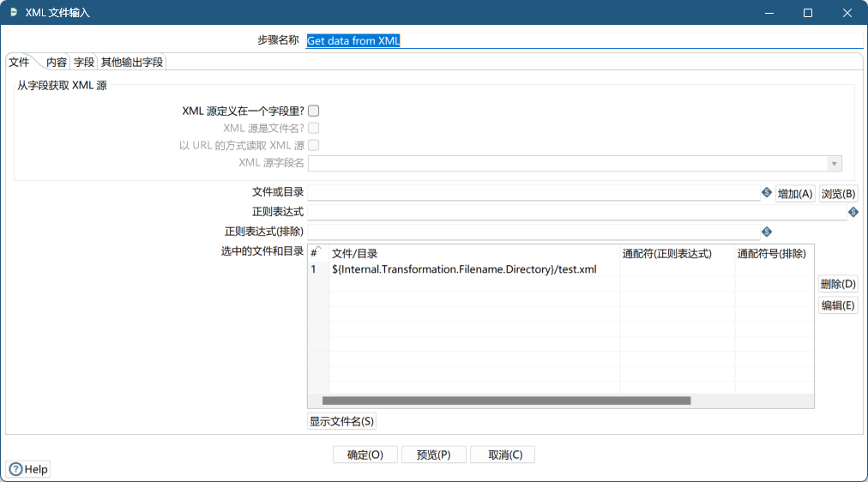Toggle the XML 源是文件名 checkbox

[x=314, y=128]
